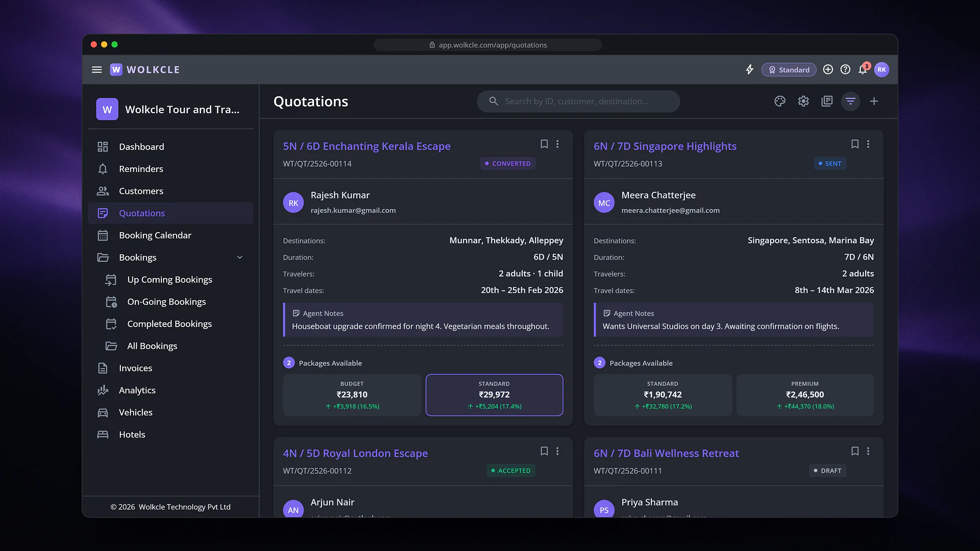Open the RK user avatar menu
Image resolution: width=980 pixels, height=551 pixels.
[881, 70]
